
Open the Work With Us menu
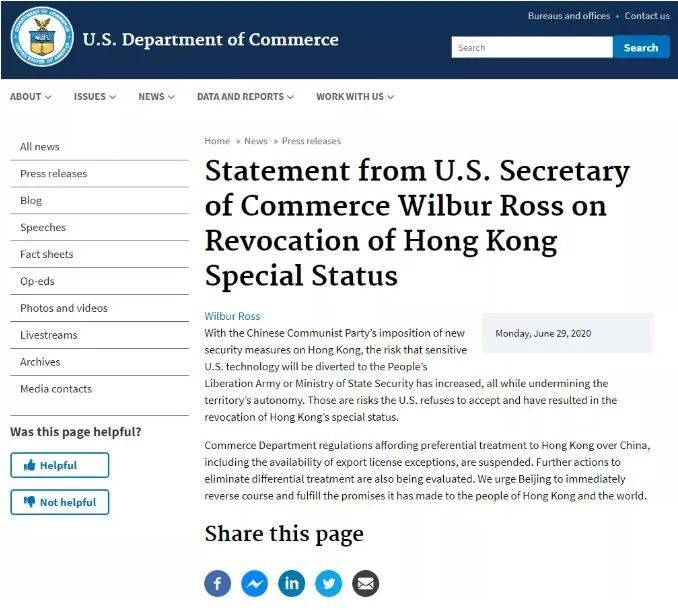(355, 97)
